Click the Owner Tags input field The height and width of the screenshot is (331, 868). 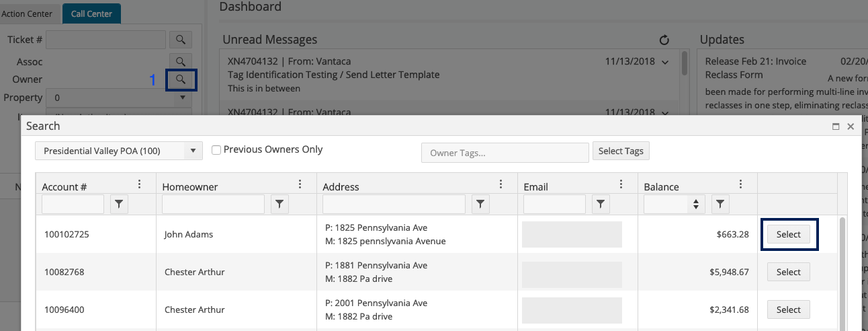click(x=505, y=153)
